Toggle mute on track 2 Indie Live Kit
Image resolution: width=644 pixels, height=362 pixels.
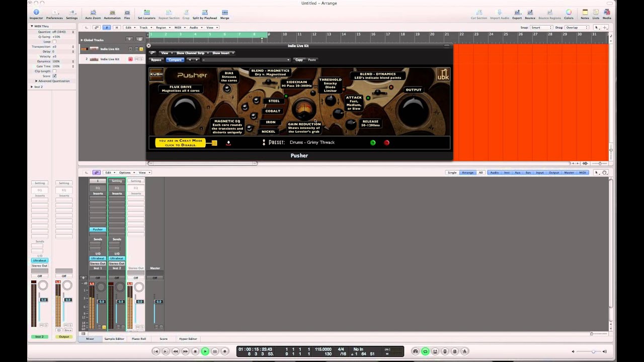(136, 59)
